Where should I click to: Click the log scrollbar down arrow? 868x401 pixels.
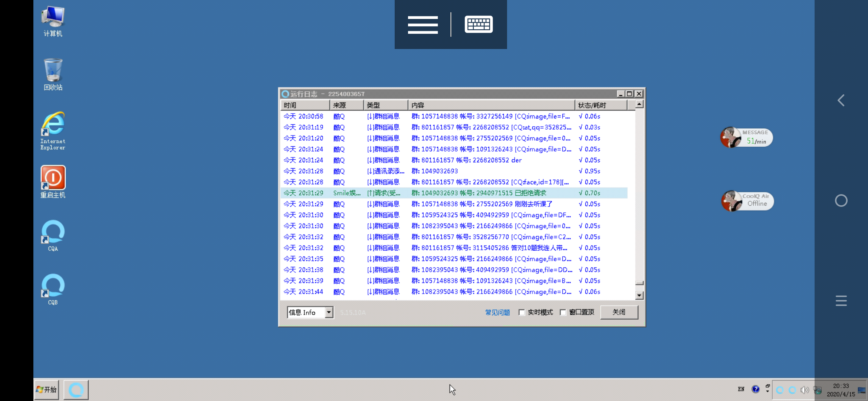(x=639, y=296)
